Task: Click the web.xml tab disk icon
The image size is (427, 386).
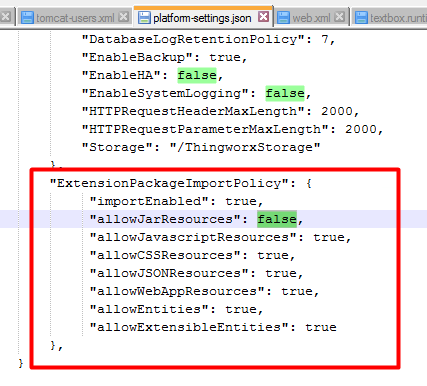Action: pyautogui.click(x=283, y=17)
